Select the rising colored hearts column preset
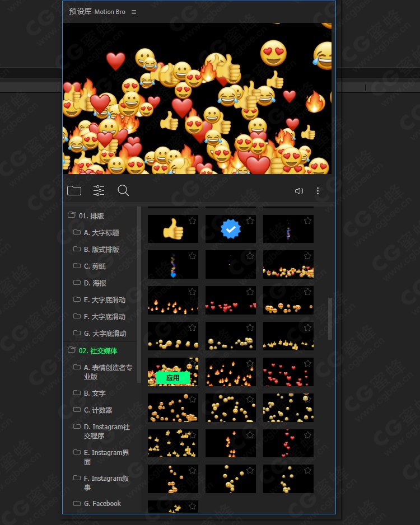The width and height of the screenshot is (420, 525). [x=173, y=265]
